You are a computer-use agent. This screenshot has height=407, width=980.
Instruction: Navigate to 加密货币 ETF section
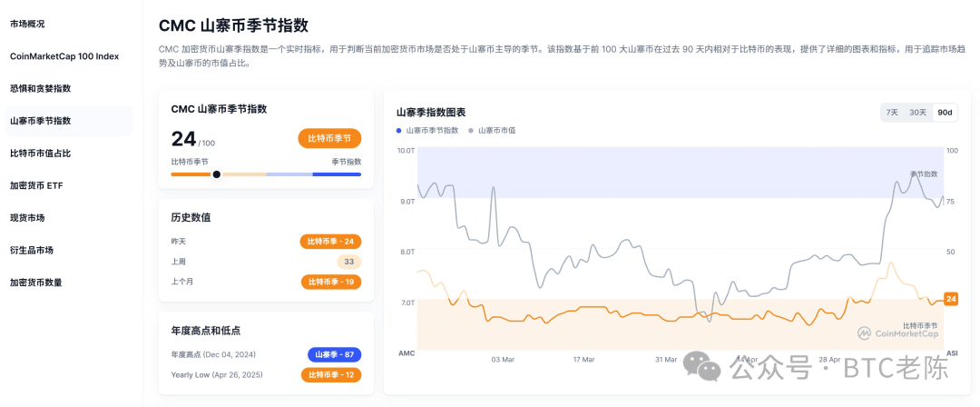36,186
